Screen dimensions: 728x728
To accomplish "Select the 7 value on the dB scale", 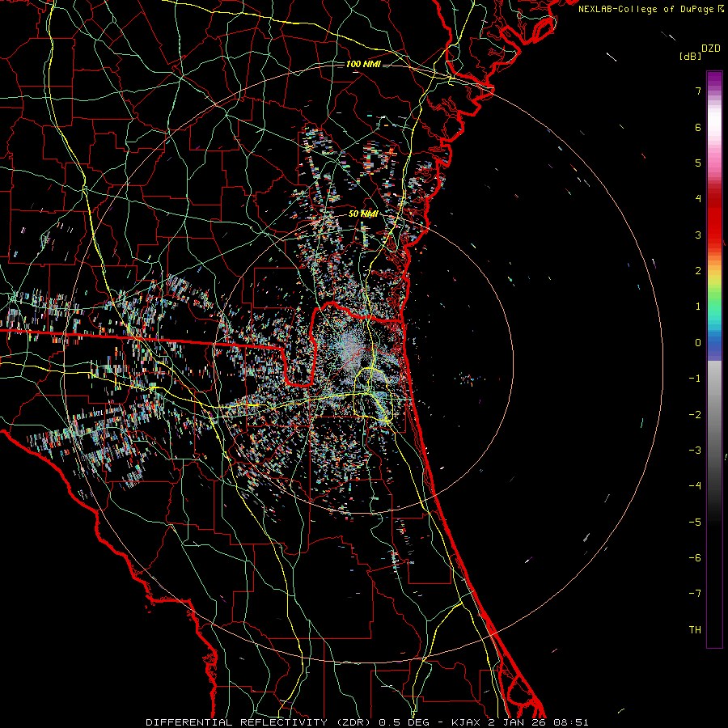I will (698, 91).
